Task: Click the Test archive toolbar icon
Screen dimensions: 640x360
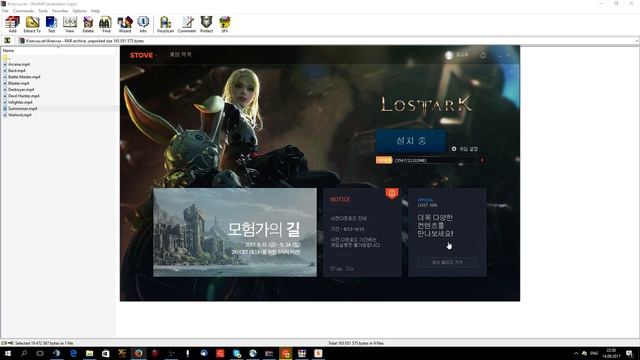Action: pos(51,24)
